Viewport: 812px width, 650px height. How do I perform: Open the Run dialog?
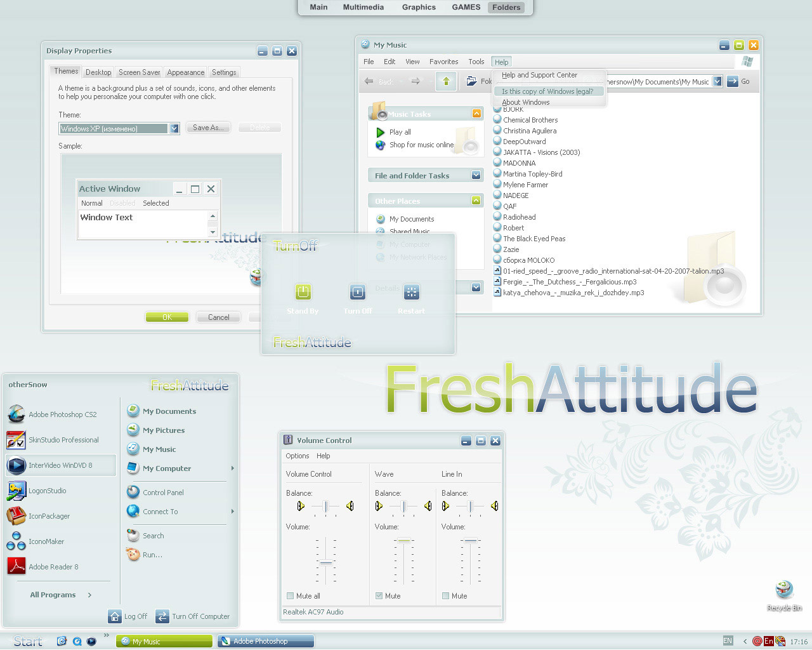pyautogui.click(x=145, y=555)
